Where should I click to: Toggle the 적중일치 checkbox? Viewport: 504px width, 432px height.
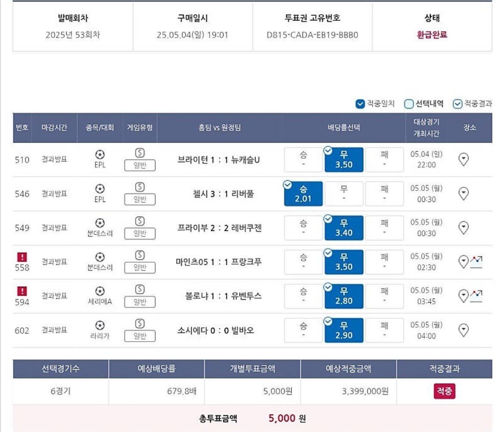tap(360, 104)
